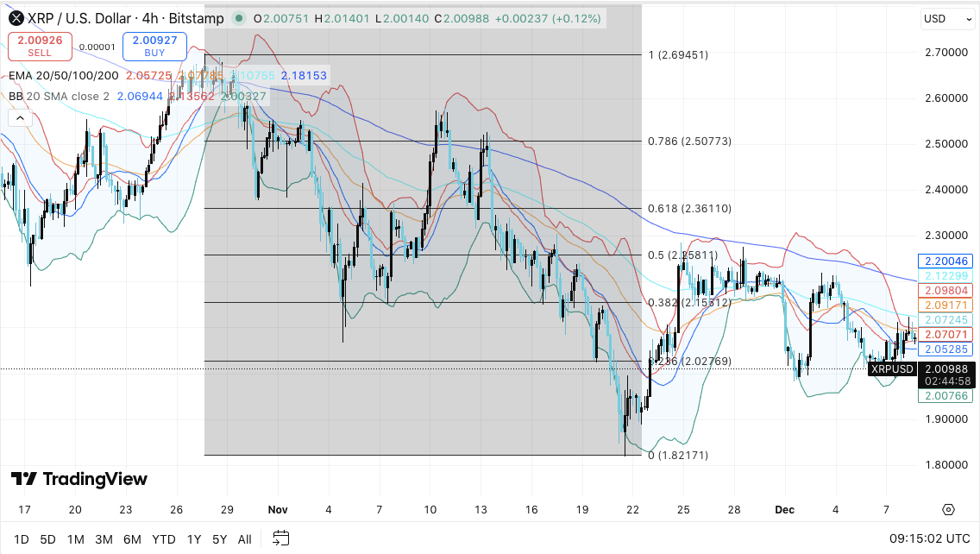Click the Fib 0 (1.82171) label
The image size is (980, 554).
(678, 456)
